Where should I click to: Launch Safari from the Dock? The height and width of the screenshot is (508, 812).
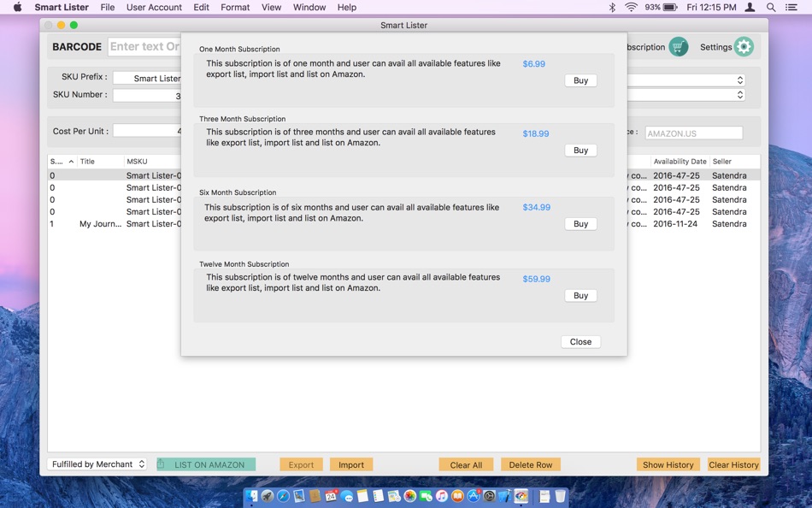tap(283, 496)
